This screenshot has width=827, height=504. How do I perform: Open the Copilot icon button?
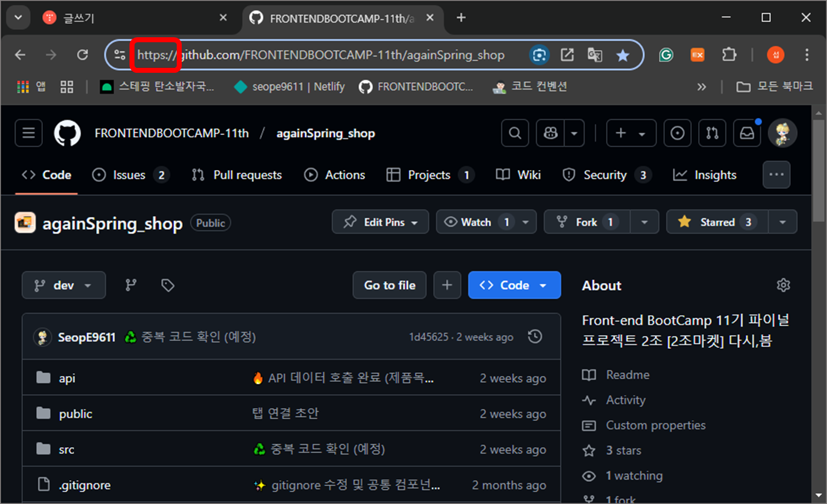pyautogui.click(x=550, y=133)
